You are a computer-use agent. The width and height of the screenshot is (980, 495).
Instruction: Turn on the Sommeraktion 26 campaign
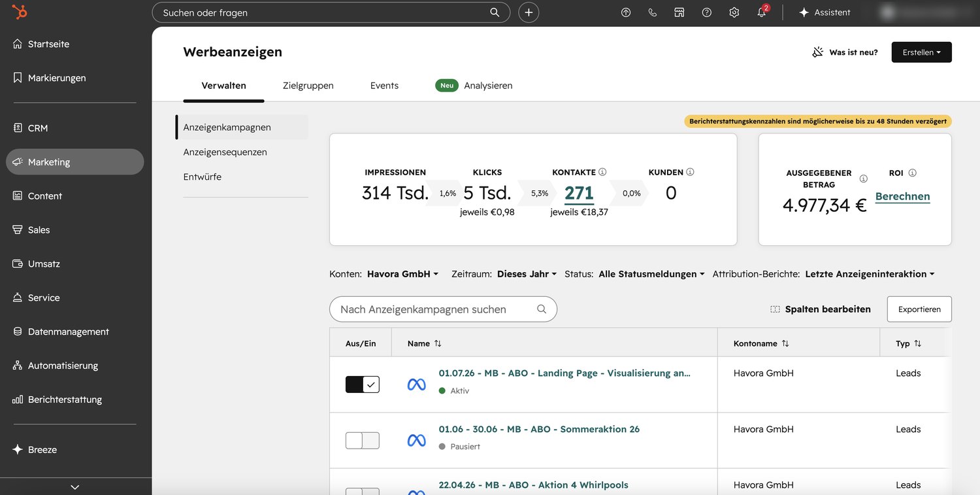point(362,440)
